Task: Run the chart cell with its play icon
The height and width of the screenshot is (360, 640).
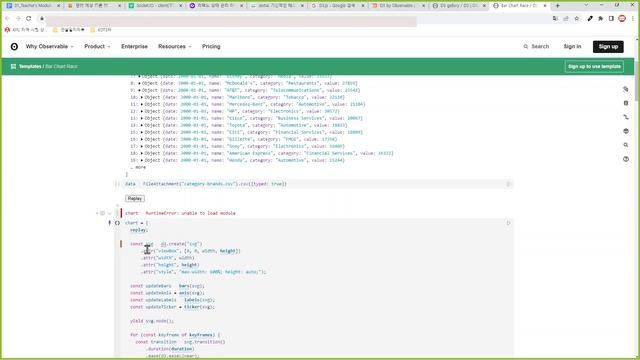Action: click(508, 223)
